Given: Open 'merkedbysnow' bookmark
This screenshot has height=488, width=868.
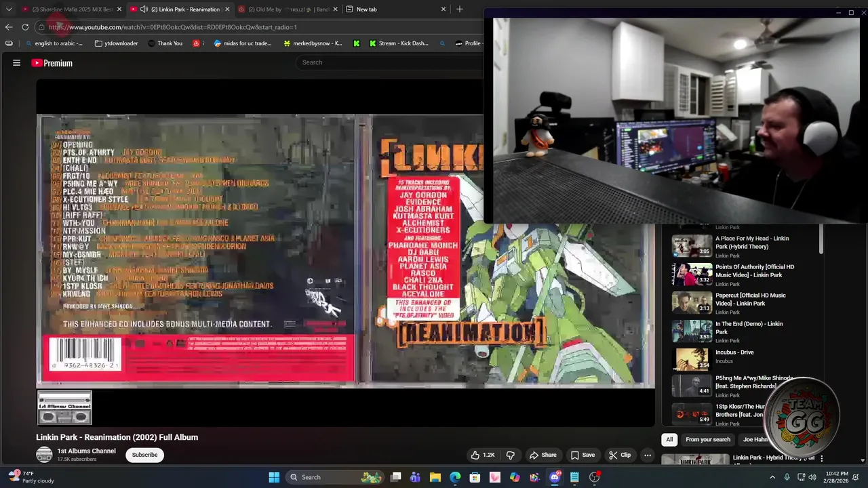Looking at the screenshot, I should pyautogui.click(x=313, y=43).
